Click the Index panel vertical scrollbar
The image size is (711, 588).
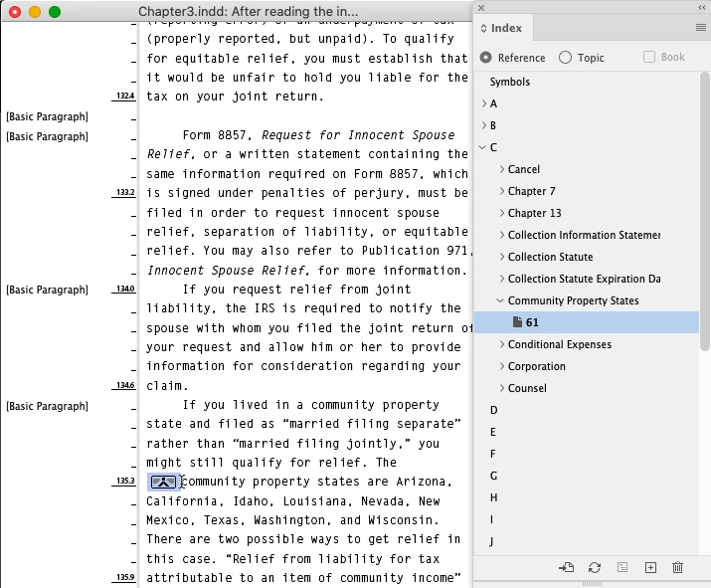click(x=704, y=211)
